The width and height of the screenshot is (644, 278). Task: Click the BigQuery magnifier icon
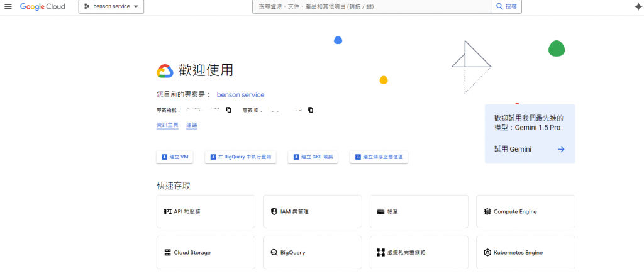click(274, 253)
